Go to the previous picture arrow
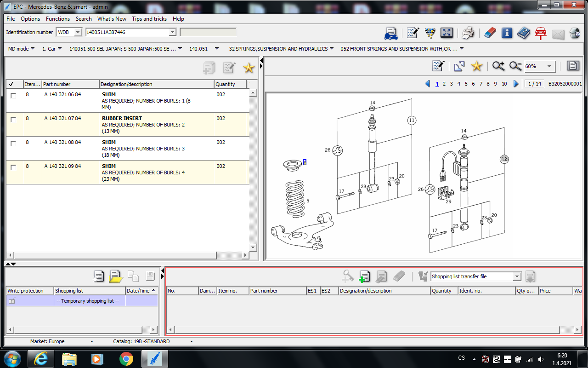Image resolution: width=588 pixels, height=368 pixels. click(x=428, y=84)
